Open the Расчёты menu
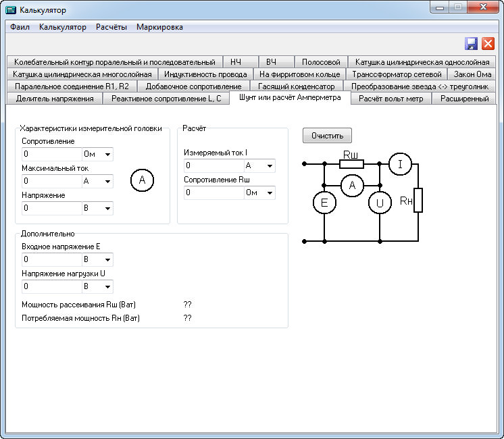 (x=111, y=27)
